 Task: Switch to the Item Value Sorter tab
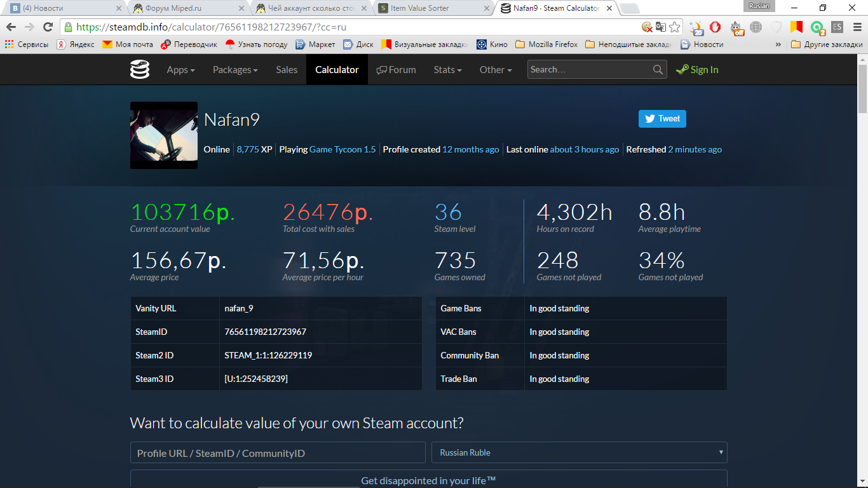tap(432, 8)
